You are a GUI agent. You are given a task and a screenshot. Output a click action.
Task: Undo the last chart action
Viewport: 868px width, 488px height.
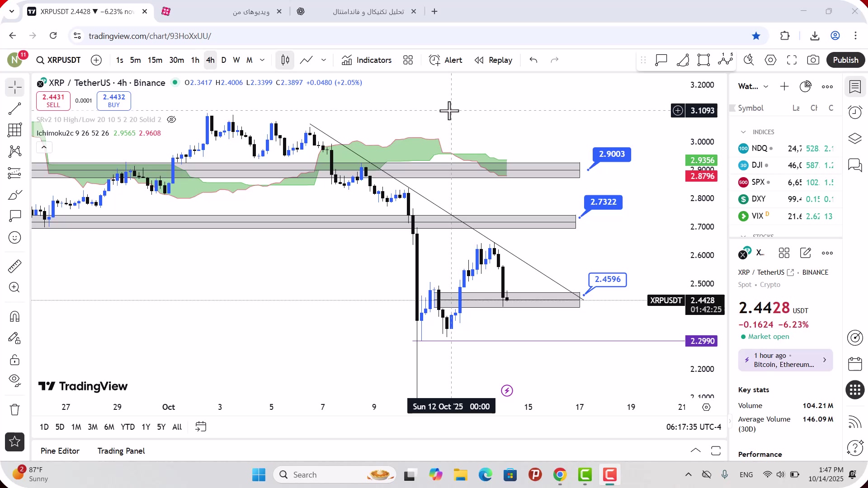coord(533,60)
